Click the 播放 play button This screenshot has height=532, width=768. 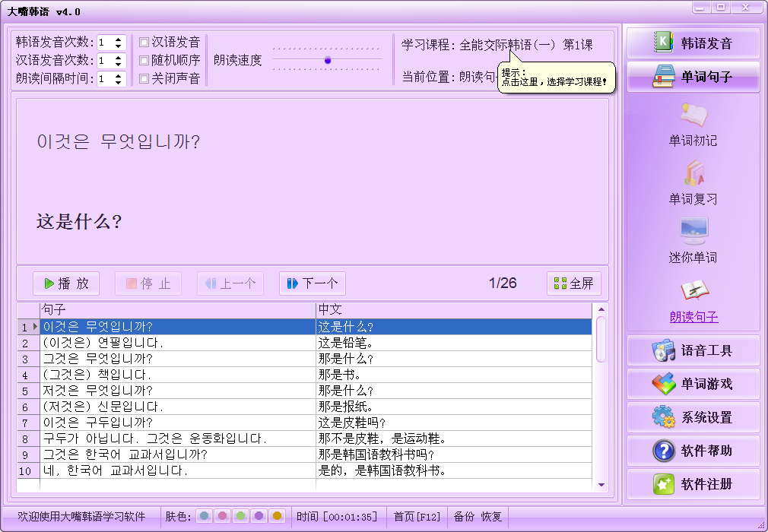pos(66,283)
